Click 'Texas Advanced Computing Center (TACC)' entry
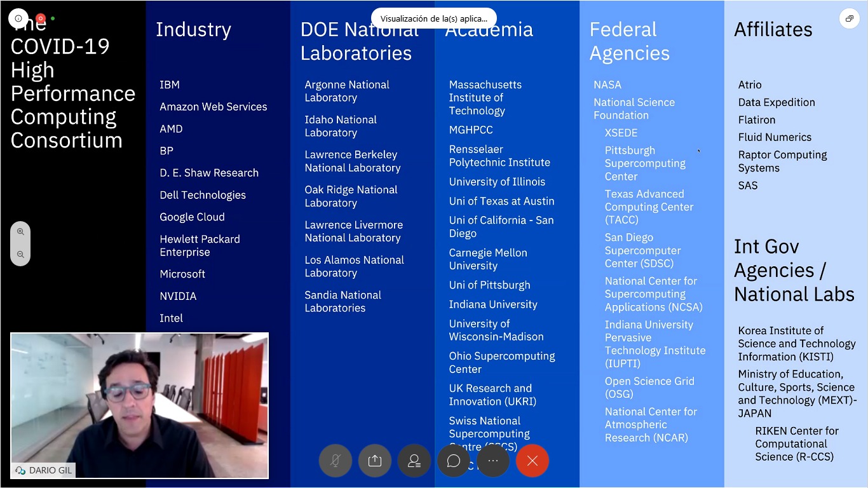Image resolution: width=868 pixels, height=488 pixels. (649, 207)
